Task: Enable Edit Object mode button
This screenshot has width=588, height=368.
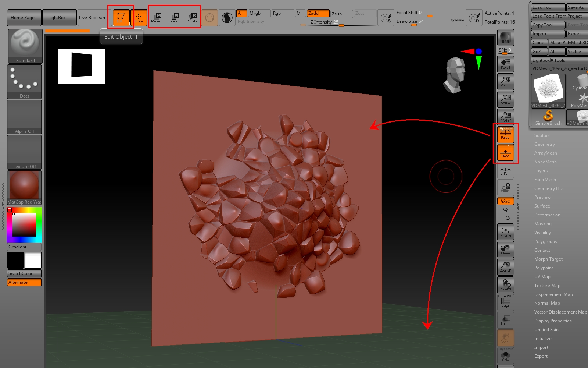Action: click(x=121, y=17)
